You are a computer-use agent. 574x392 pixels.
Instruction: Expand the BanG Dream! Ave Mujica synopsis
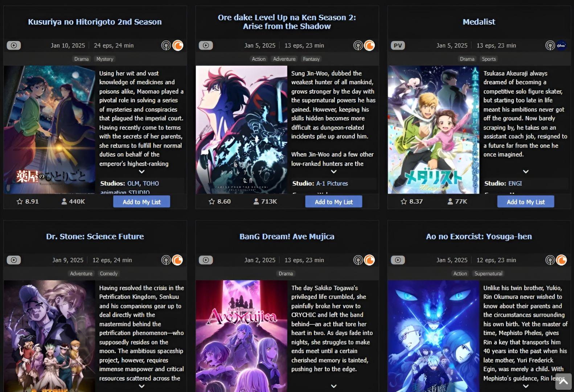334,386
